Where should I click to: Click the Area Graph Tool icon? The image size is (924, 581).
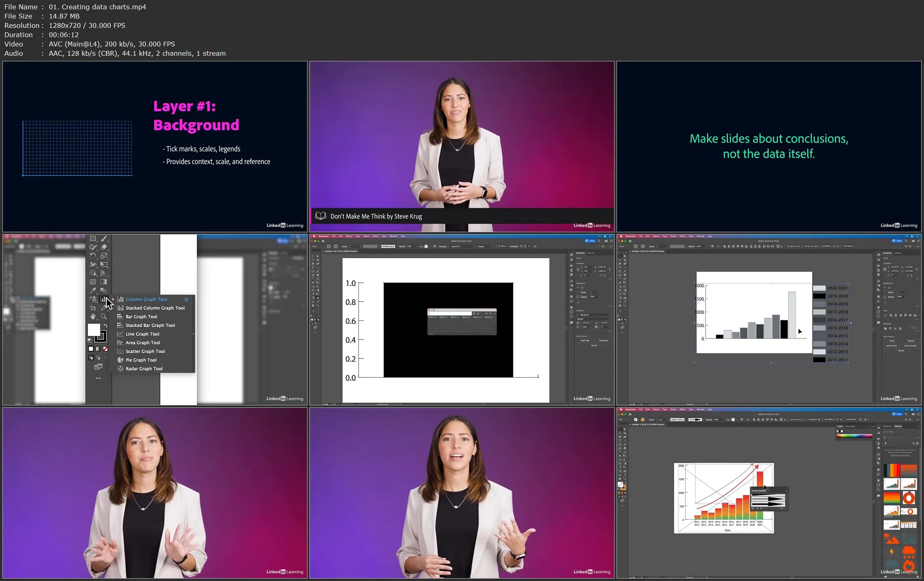[120, 342]
